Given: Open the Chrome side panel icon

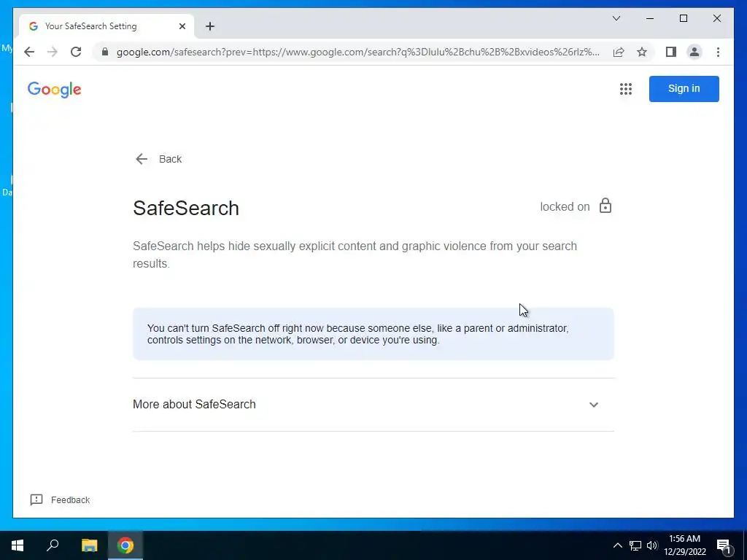Looking at the screenshot, I should tap(671, 52).
